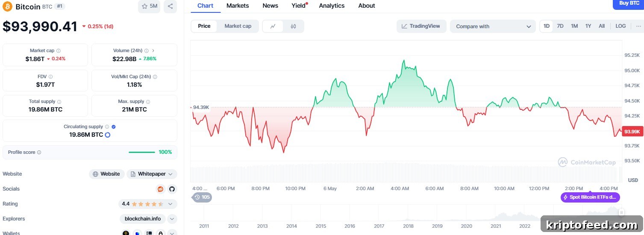Click the $1.86T market cap value
The height and width of the screenshot is (235, 644).
pyautogui.click(x=35, y=59)
